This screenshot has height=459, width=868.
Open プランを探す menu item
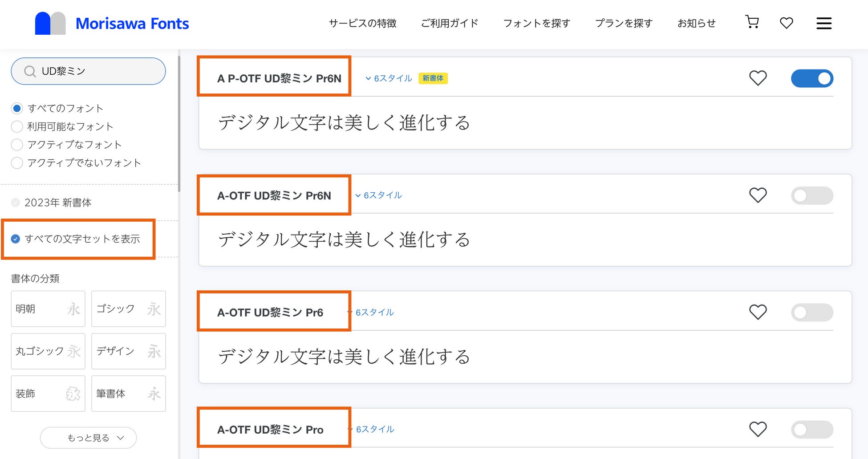[x=624, y=23]
